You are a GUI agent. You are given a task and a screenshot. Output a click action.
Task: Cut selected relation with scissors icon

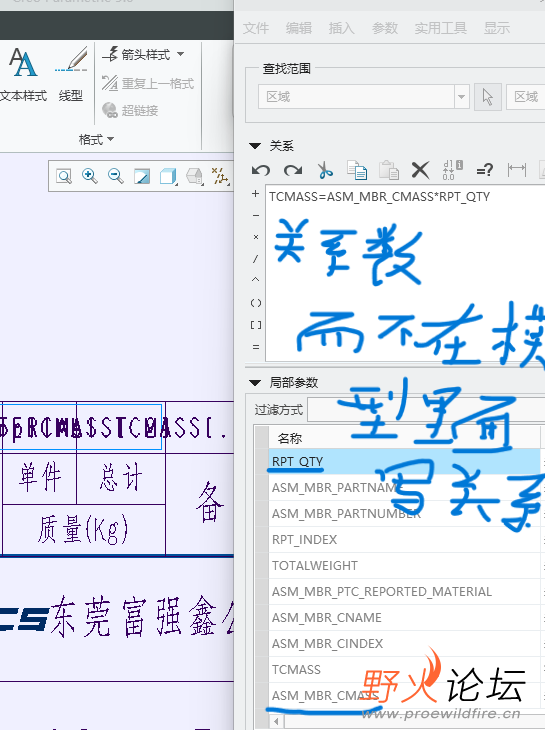coord(325,170)
